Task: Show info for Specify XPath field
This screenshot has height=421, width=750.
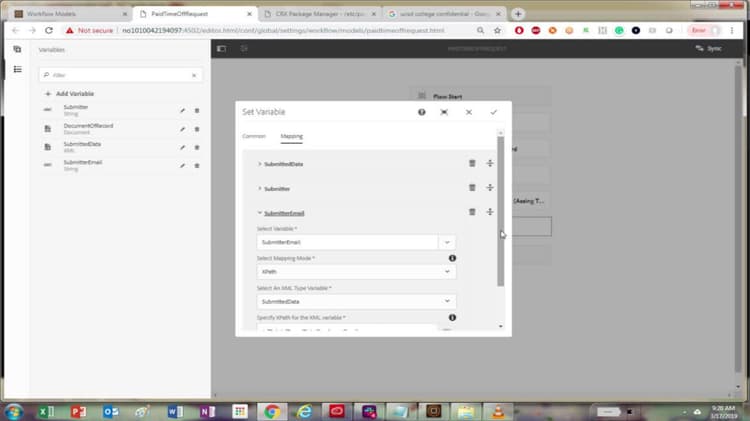Action: tap(452, 318)
